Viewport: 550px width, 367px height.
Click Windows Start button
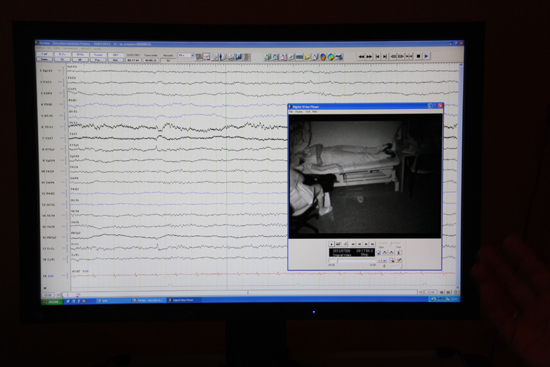tap(52, 301)
